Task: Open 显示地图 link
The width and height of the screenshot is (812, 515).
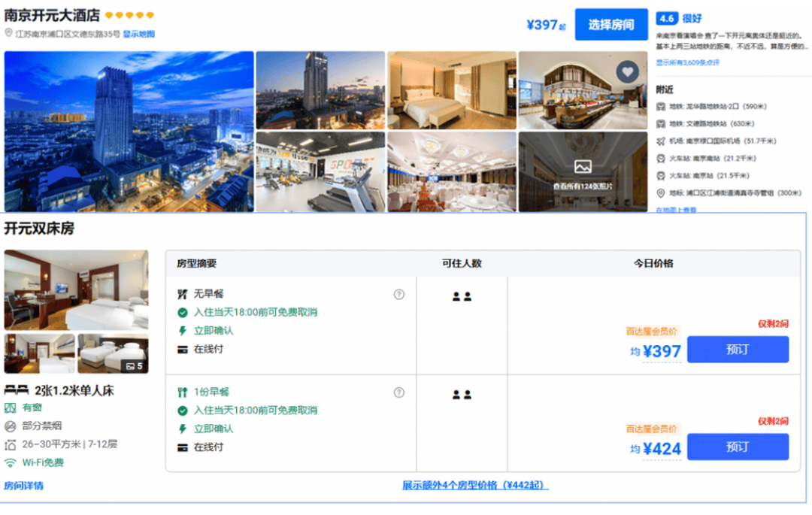Action: pos(139,34)
